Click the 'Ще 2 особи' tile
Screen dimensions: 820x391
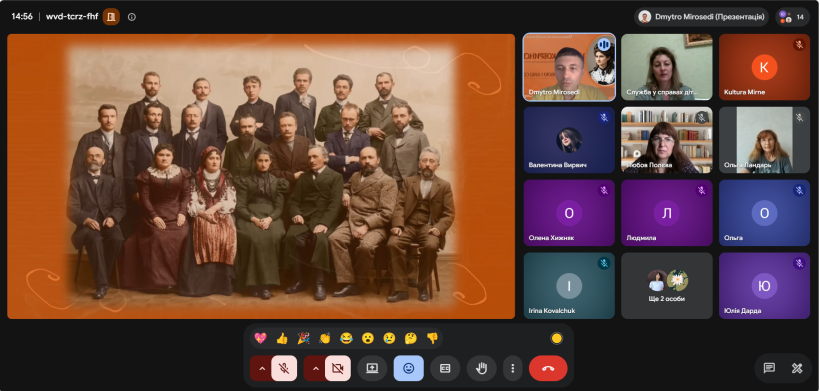[666, 285]
